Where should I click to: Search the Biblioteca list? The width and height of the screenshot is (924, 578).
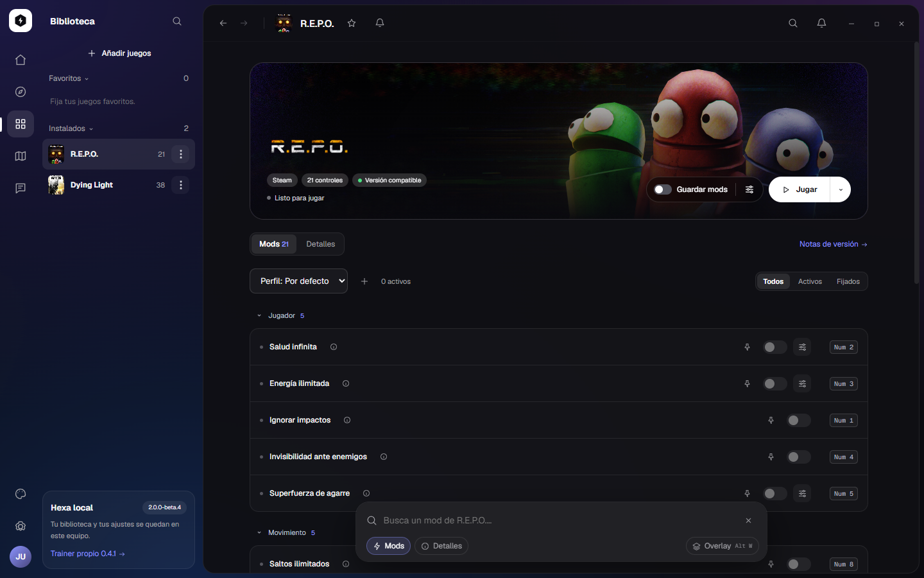point(177,21)
